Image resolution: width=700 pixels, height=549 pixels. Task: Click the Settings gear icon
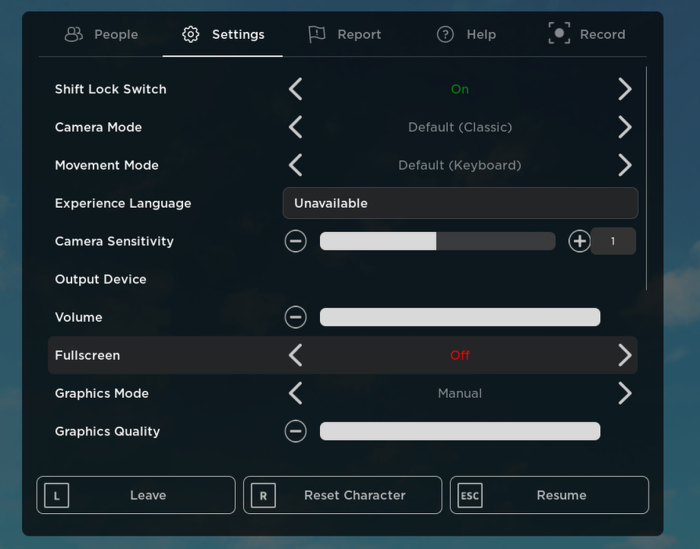tap(191, 34)
